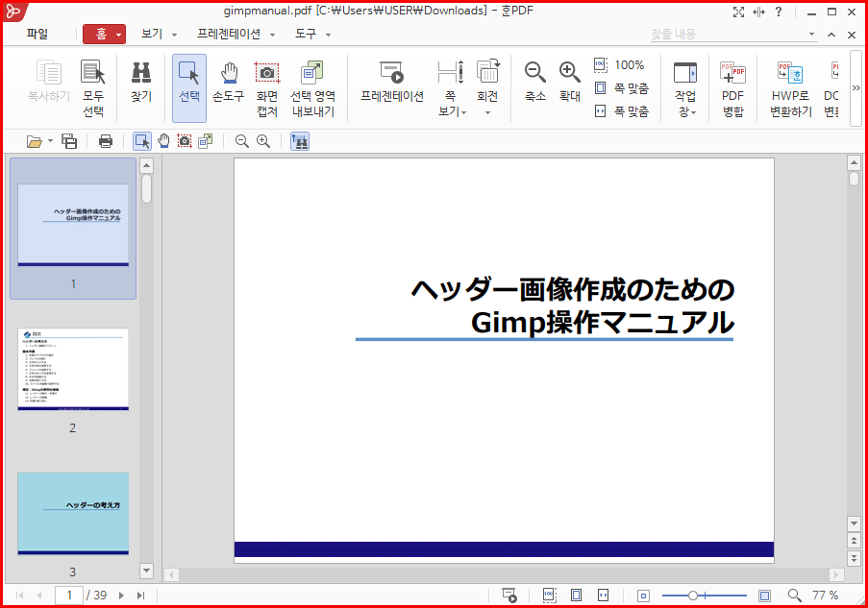Toggle the find binoculars icon in quick toolbar
The width and height of the screenshot is (868, 608).
tap(300, 141)
